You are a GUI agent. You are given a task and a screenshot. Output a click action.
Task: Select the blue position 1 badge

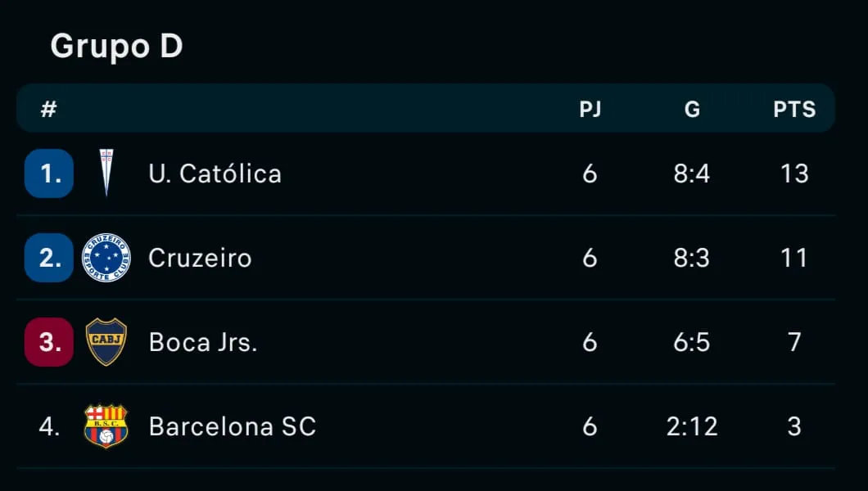pos(49,173)
